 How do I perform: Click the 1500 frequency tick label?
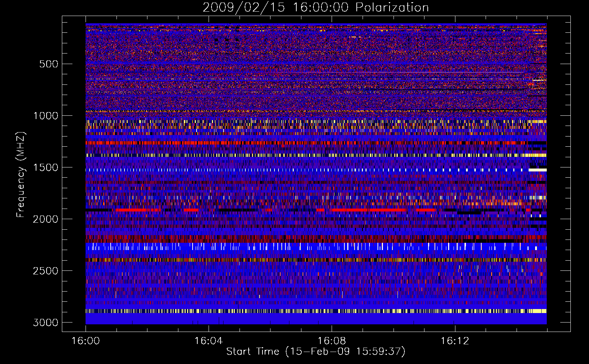pos(46,167)
